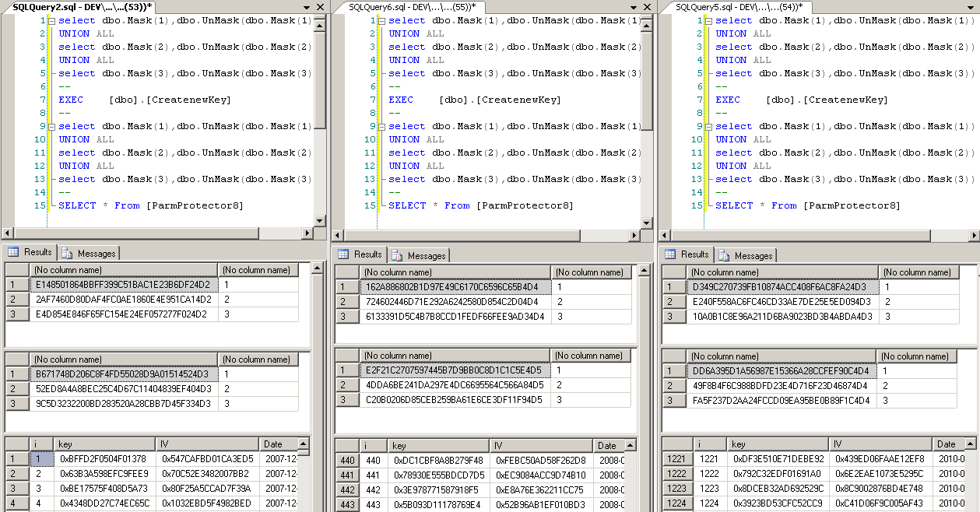
Task: Open Messages tab in SQLQuery2 window
Action: (89, 253)
